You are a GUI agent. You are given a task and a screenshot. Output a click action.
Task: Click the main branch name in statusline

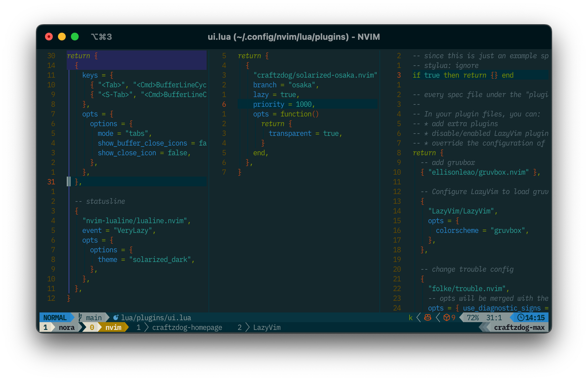point(94,318)
